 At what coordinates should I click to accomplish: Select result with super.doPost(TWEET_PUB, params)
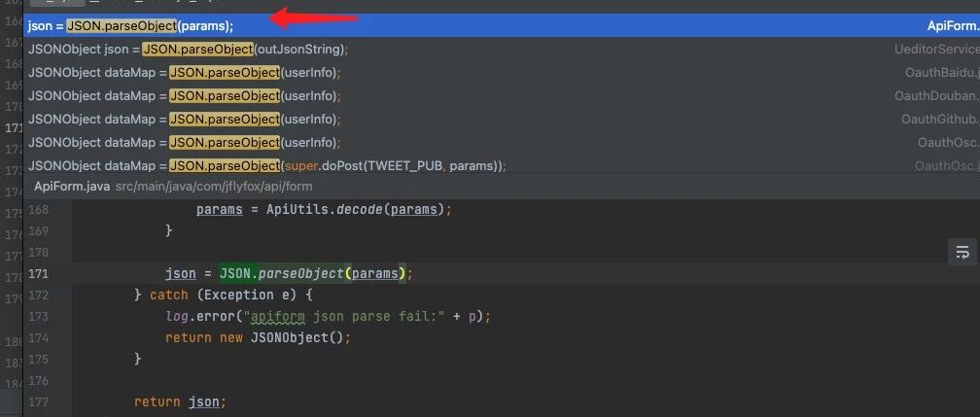(502, 165)
